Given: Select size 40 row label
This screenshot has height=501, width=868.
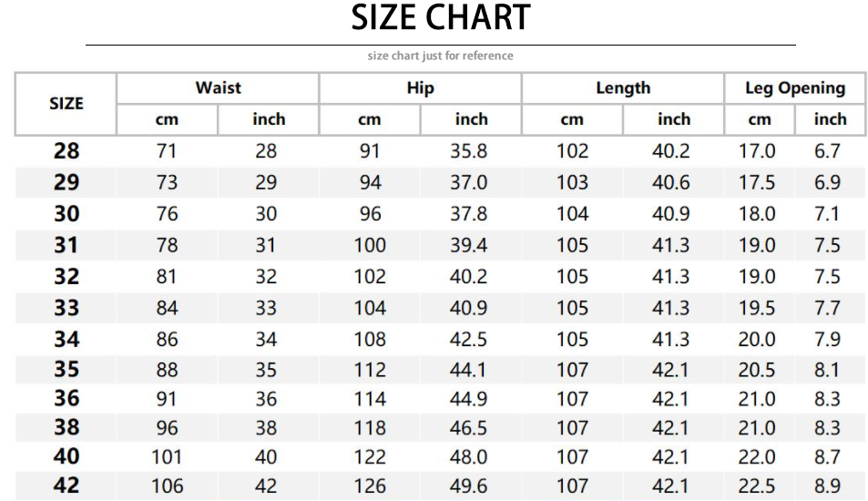Looking at the screenshot, I should [66, 456].
